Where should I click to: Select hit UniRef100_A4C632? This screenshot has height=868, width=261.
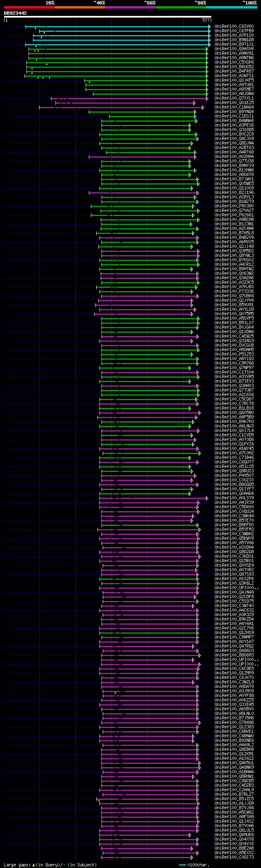tap(234, 610)
